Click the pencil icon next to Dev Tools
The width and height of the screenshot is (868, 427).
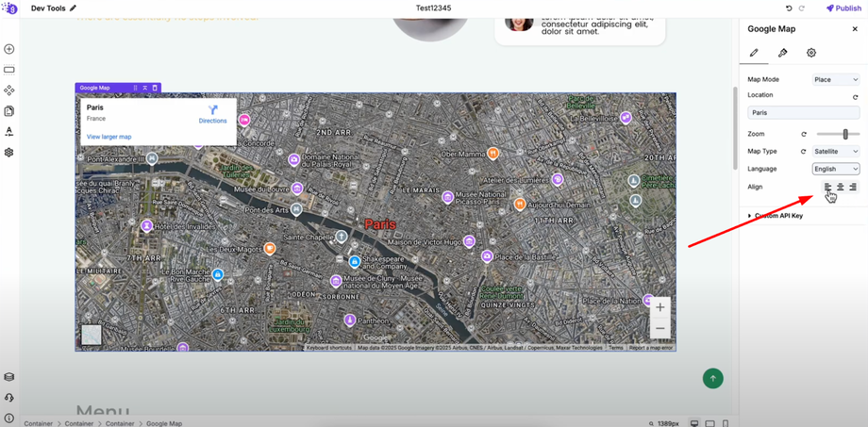click(73, 8)
